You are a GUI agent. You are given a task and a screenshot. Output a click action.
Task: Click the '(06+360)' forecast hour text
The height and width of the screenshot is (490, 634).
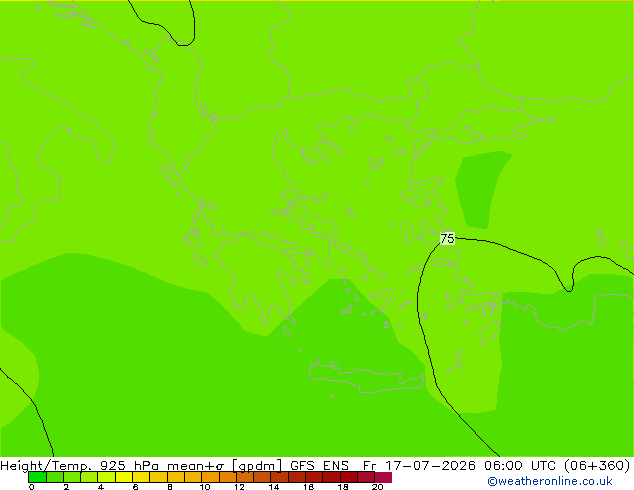pos(597,465)
